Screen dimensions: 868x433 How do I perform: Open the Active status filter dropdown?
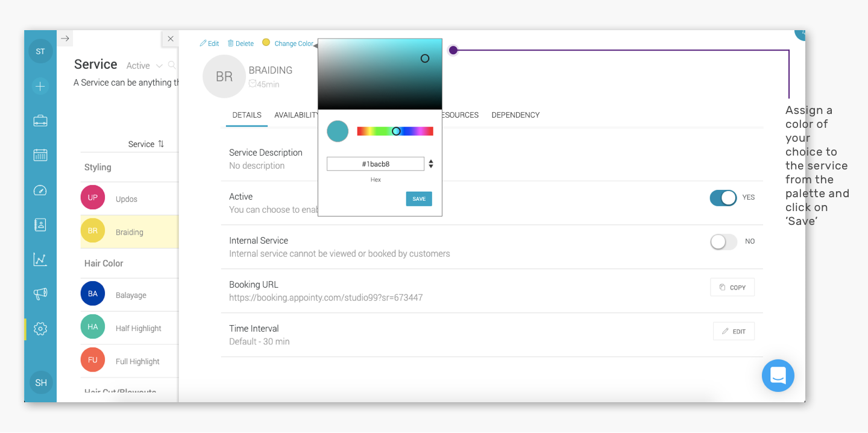[x=145, y=66]
